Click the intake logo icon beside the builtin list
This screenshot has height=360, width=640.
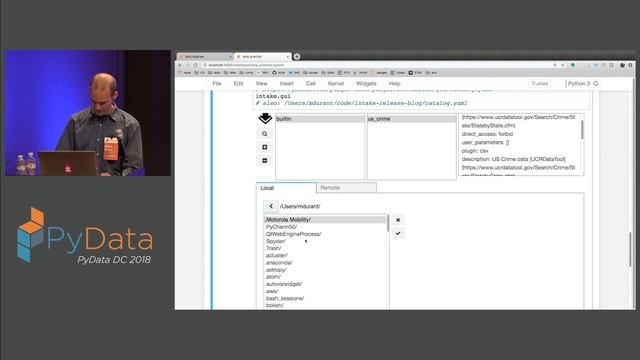(265, 118)
